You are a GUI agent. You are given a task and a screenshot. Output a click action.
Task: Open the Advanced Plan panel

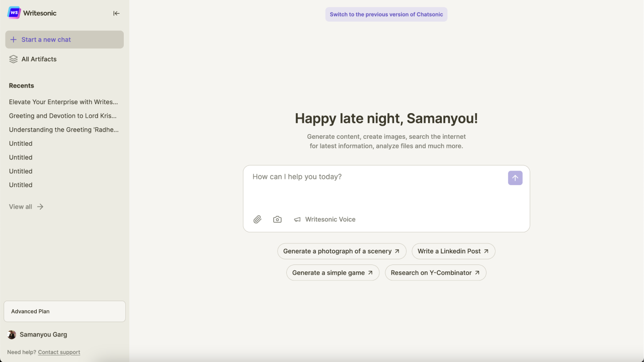pos(64,311)
